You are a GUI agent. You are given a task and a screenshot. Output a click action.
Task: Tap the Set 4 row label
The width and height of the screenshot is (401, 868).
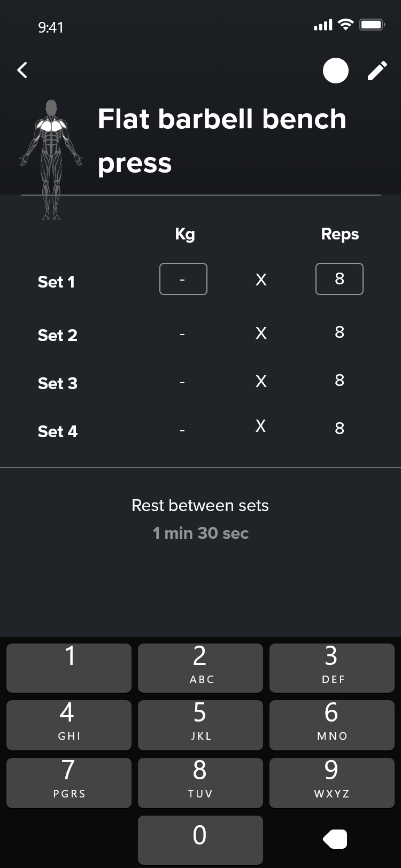58,431
